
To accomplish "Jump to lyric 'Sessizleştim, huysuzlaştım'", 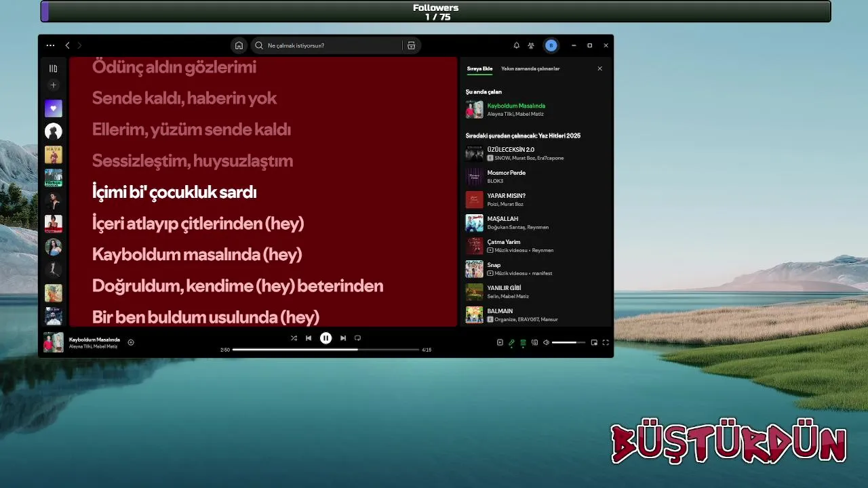I will coord(193,161).
